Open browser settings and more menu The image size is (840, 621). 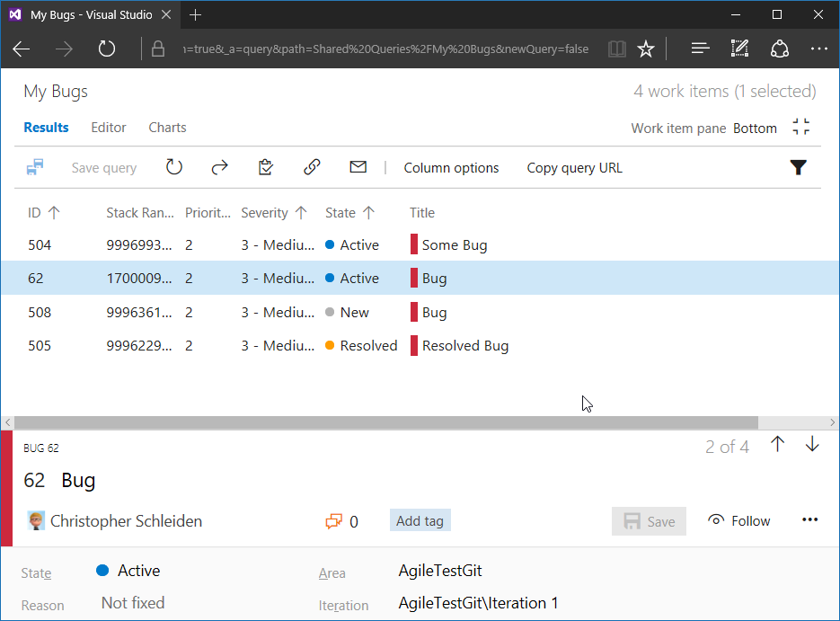[819, 49]
